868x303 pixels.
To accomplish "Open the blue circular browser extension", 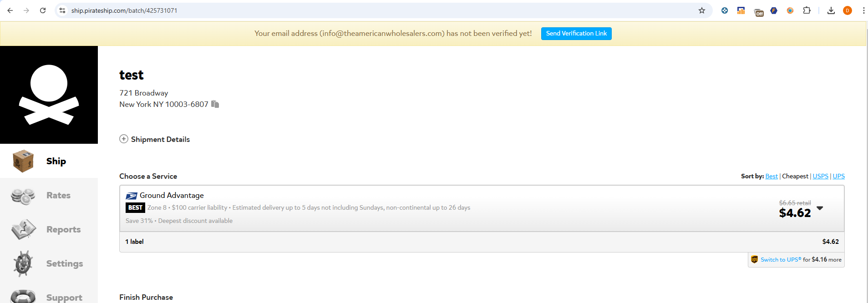I will (725, 10).
